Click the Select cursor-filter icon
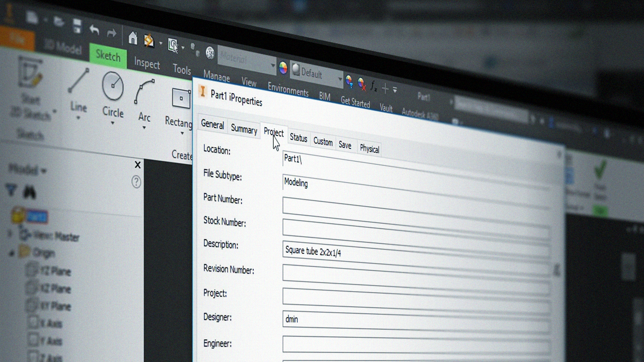 pos(173,46)
